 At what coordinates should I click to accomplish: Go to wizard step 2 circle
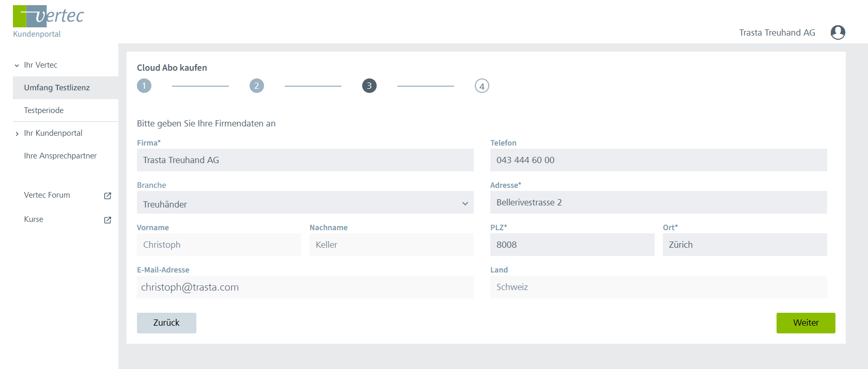pos(257,86)
